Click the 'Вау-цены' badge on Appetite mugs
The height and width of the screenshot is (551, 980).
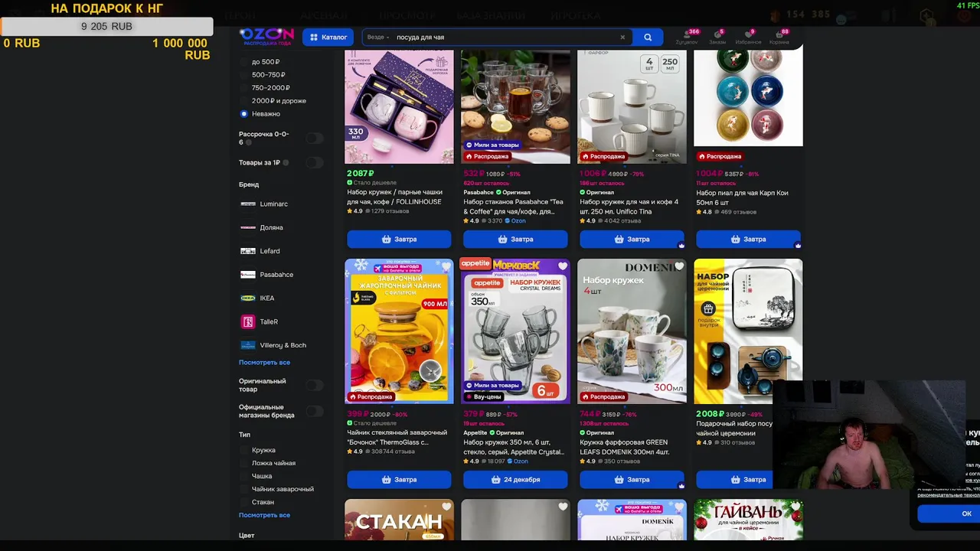point(484,396)
